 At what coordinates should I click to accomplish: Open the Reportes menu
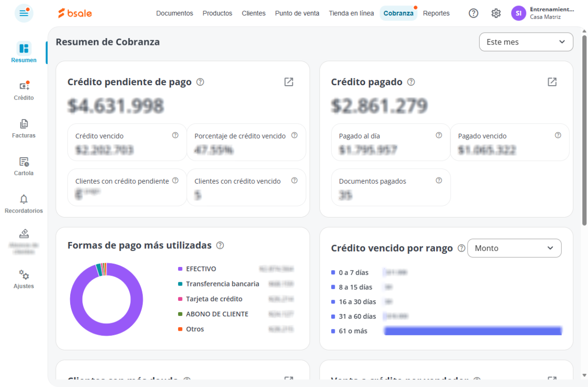pyautogui.click(x=436, y=13)
